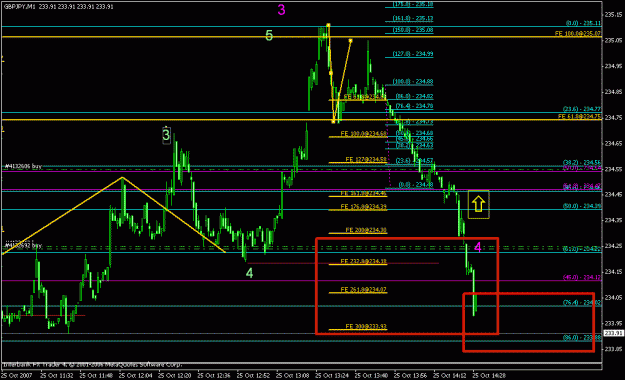625x380 pixels.
Task: Click the 234.15 price axis value
Action: (613, 272)
